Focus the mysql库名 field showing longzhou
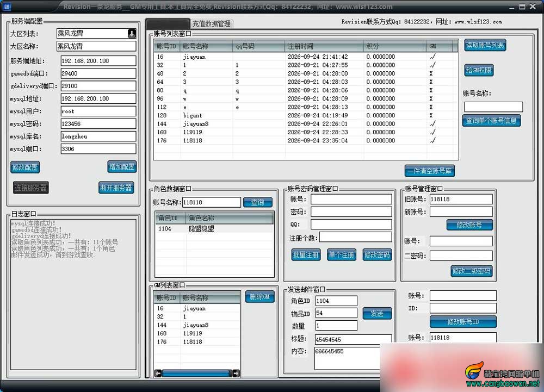Image resolution: width=544 pixels, height=392 pixels. click(x=98, y=136)
